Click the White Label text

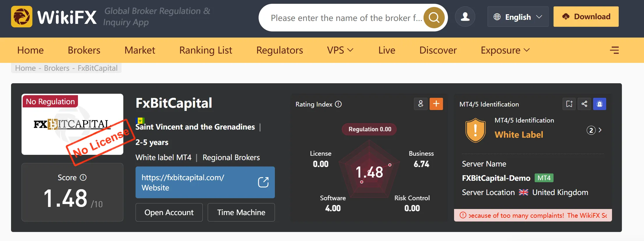pos(519,134)
